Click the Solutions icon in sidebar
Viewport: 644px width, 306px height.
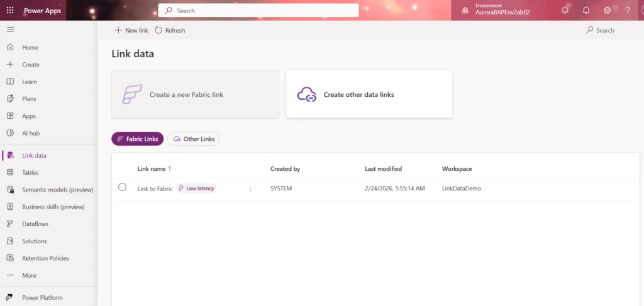[x=10, y=241]
